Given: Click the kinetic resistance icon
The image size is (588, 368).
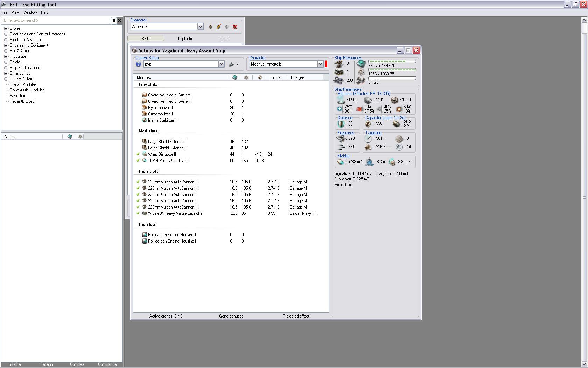Looking at the screenshot, I should point(379,109).
